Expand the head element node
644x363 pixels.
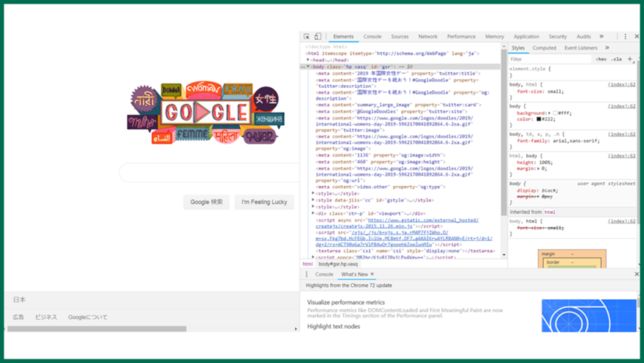[x=307, y=60]
